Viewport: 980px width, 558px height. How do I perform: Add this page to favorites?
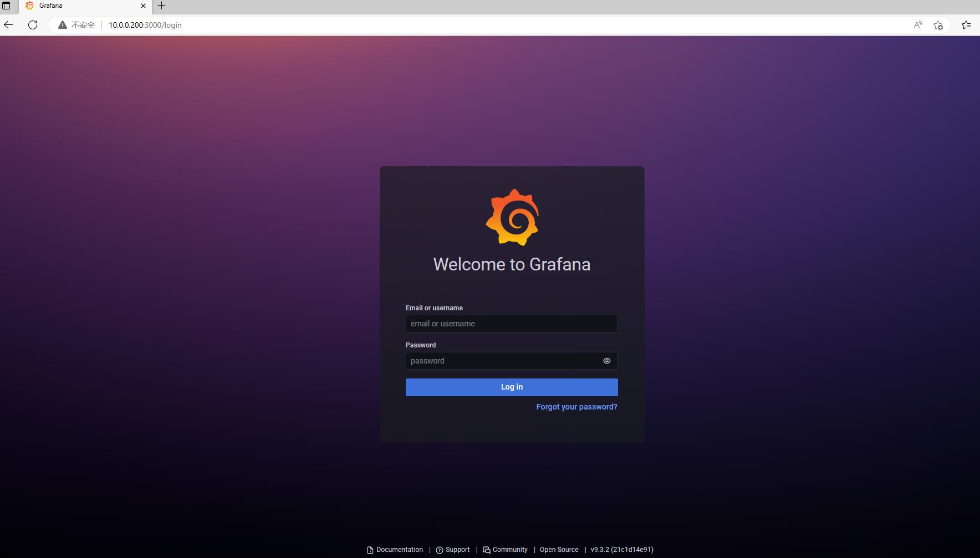938,25
